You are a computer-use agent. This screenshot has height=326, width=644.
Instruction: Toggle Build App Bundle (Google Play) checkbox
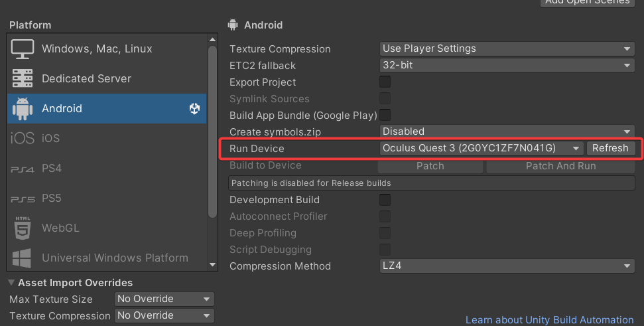[385, 115]
